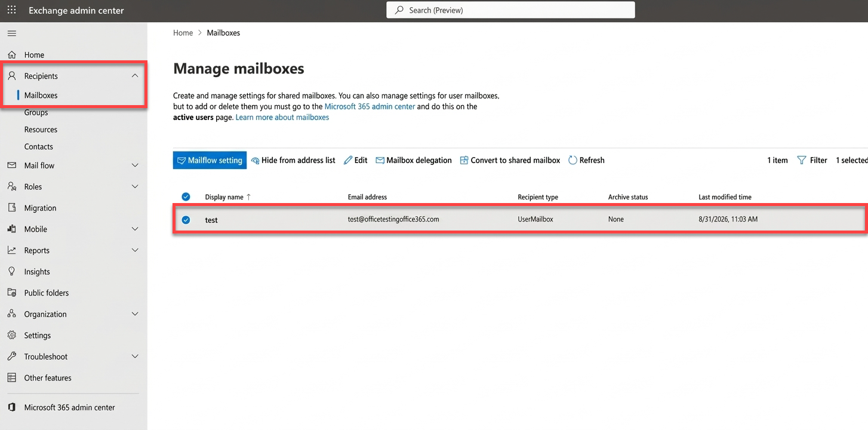Click the Edit pencil icon
The image size is (868, 430).
coord(348,160)
